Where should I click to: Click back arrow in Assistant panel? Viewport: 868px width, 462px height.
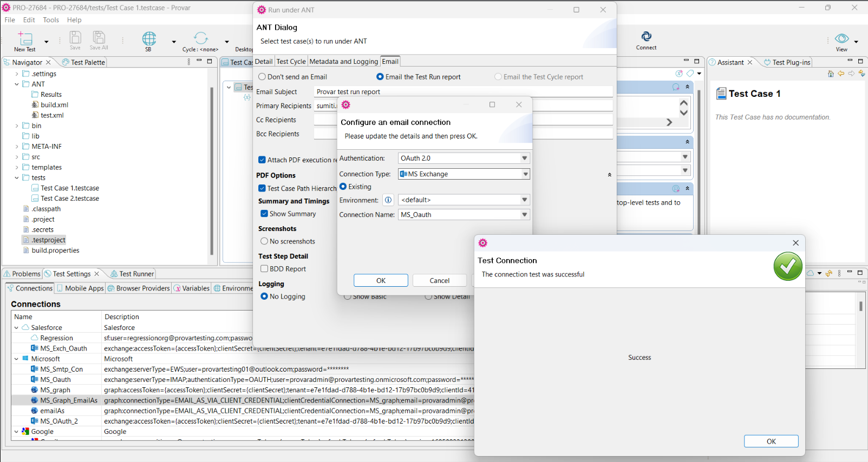(841, 74)
